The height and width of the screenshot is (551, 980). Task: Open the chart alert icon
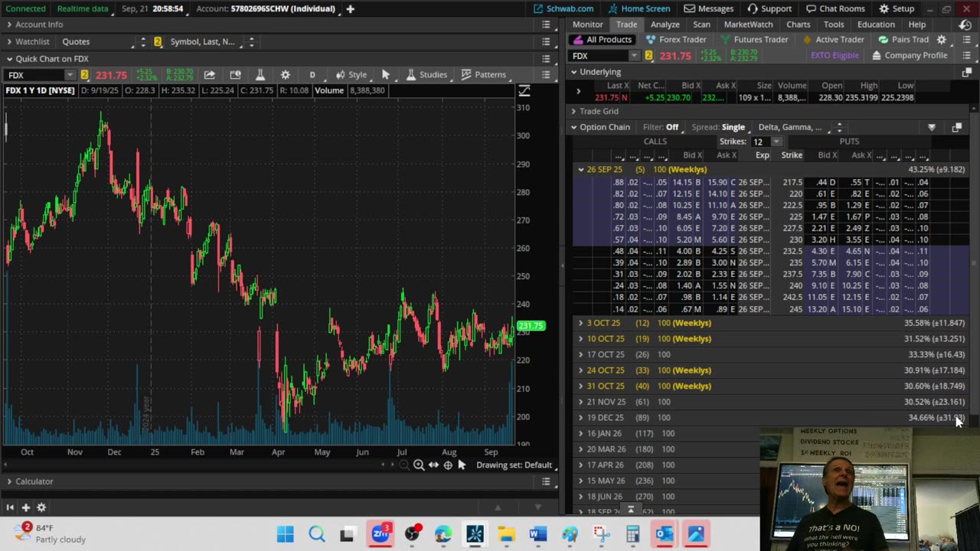pyautogui.click(x=235, y=75)
